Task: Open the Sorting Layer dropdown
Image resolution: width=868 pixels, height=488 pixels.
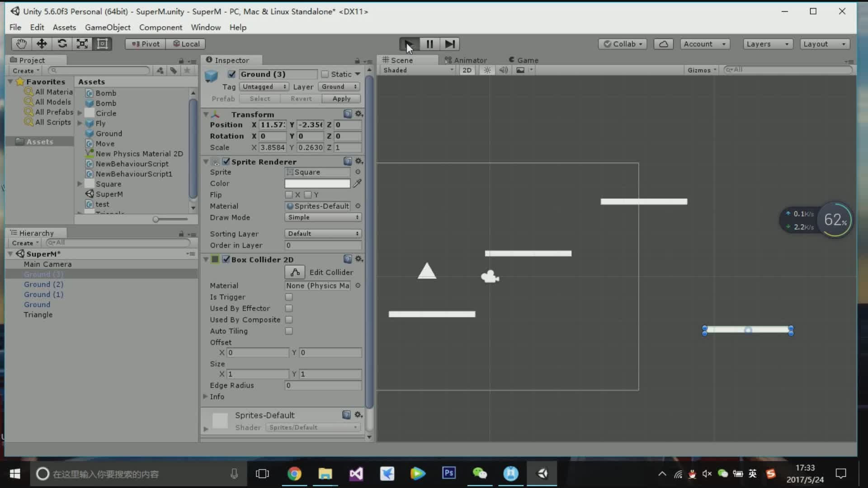Action: click(322, 233)
